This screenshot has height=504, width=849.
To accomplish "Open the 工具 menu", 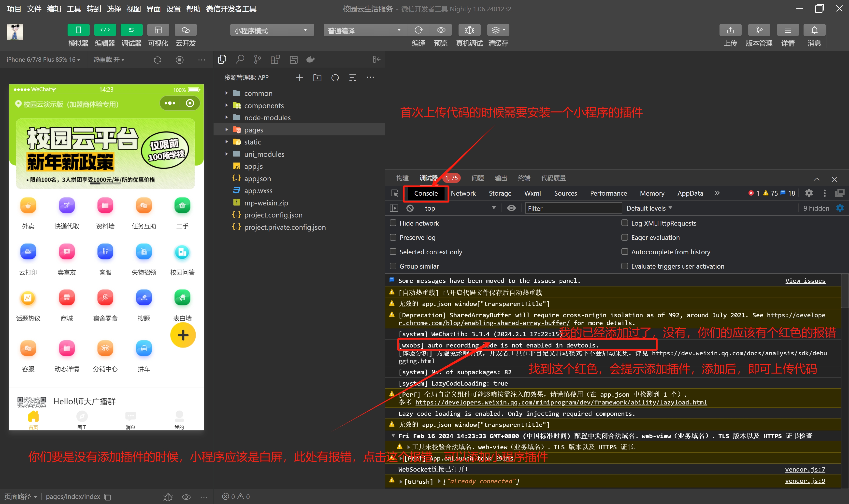I will coord(74,9).
